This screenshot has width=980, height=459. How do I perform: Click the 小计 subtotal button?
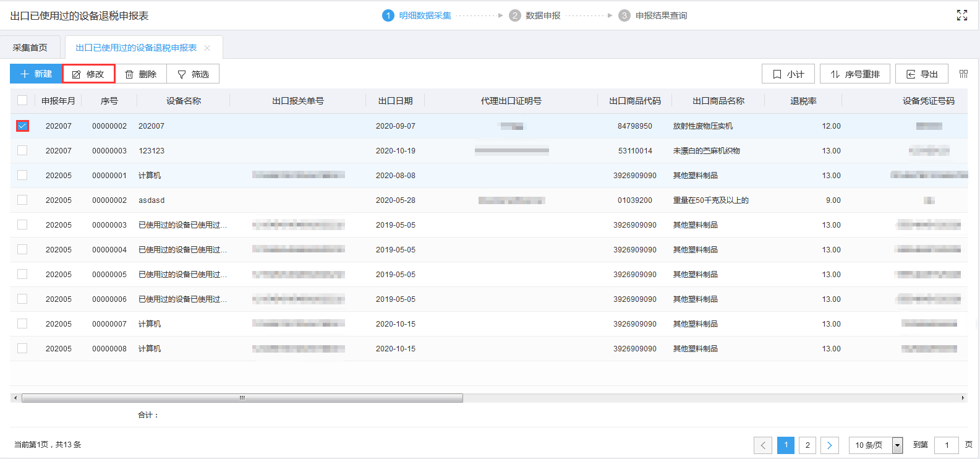click(788, 74)
